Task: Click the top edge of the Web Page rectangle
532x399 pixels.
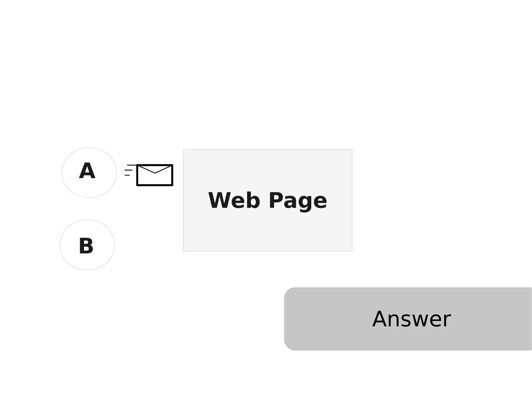Action: point(268,151)
